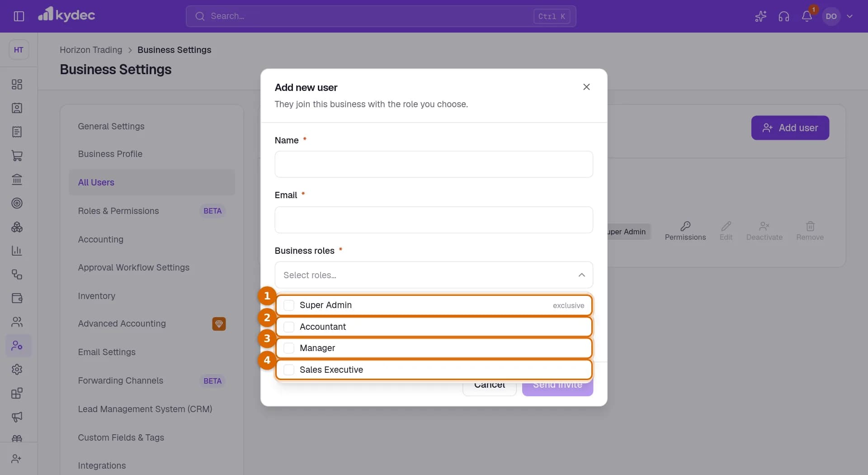Viewport: 868px width, 475px height.
Task: Open notifications bell
Action: (x=807, y=16)
